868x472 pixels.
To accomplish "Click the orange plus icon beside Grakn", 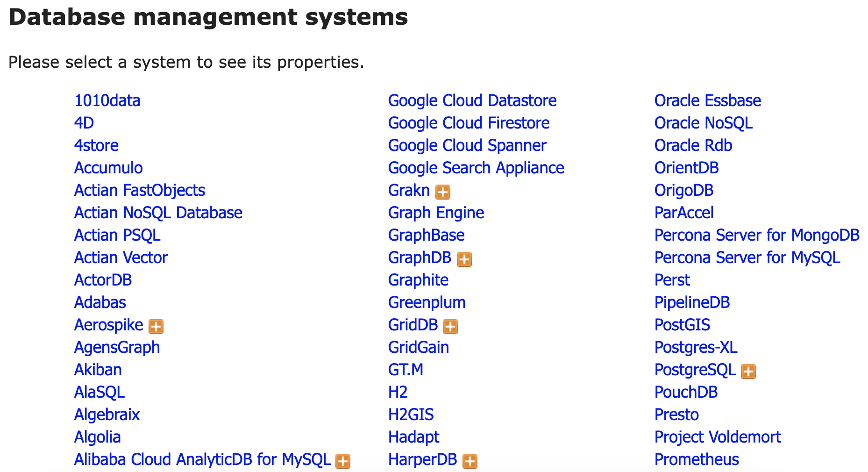I will 442,192.
